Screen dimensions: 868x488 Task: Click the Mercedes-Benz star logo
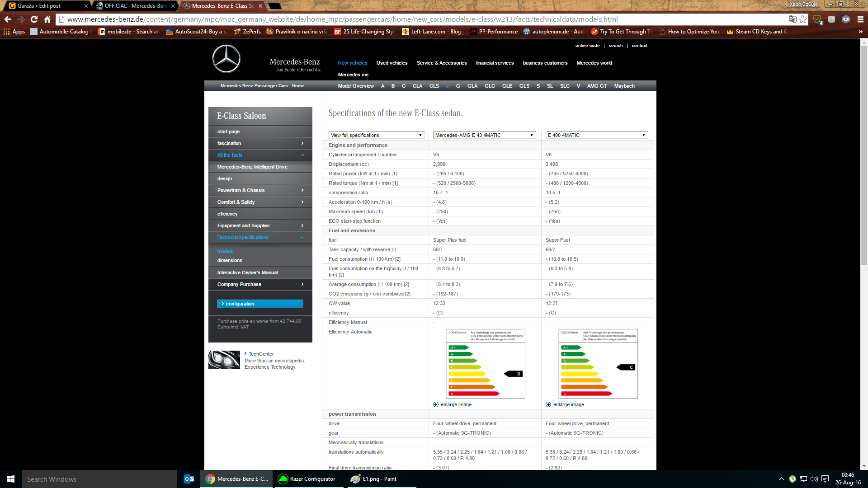[x=226, y=59]
